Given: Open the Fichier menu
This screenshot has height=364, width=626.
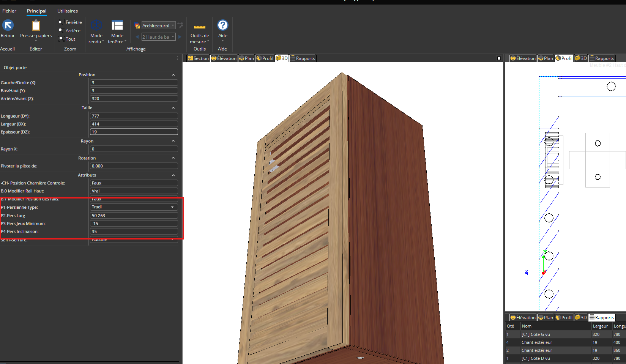Looking at the screenshot, I should pyautogui.click(x=9, y=11).
